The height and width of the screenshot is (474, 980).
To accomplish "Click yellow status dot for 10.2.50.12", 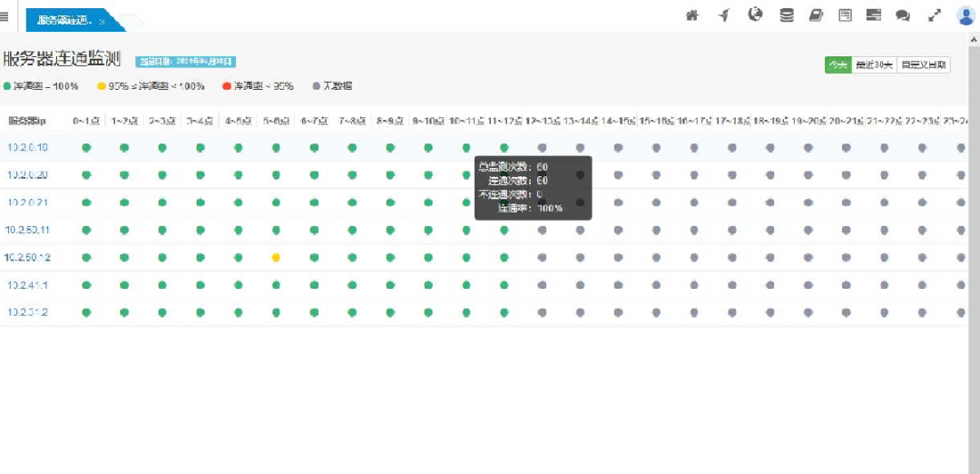I will 276,258.
